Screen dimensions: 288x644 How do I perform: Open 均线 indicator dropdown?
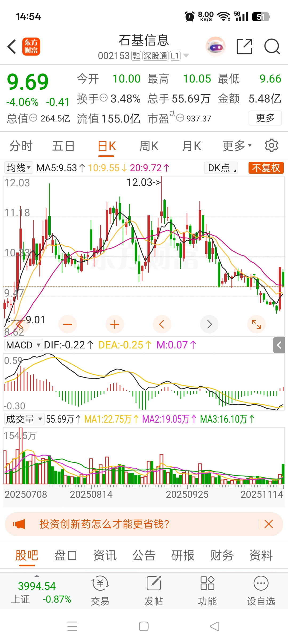coord(18,168)
